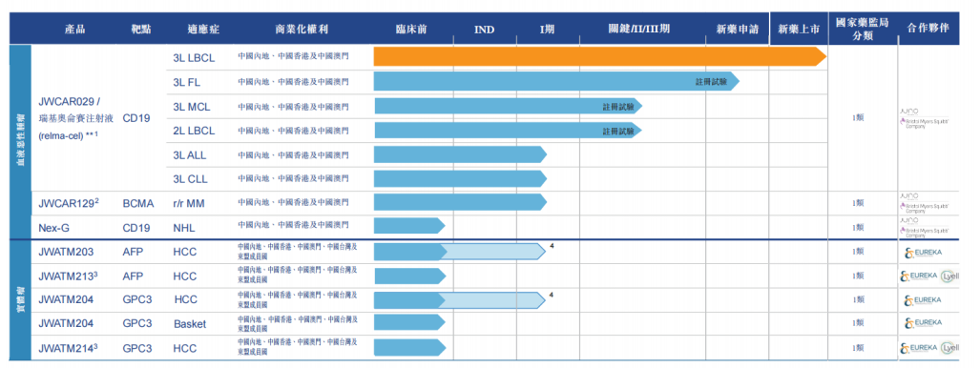This screenshot has width=980, height=368.
Task: Click the 新藥上市 stage header
Action: 799,30
